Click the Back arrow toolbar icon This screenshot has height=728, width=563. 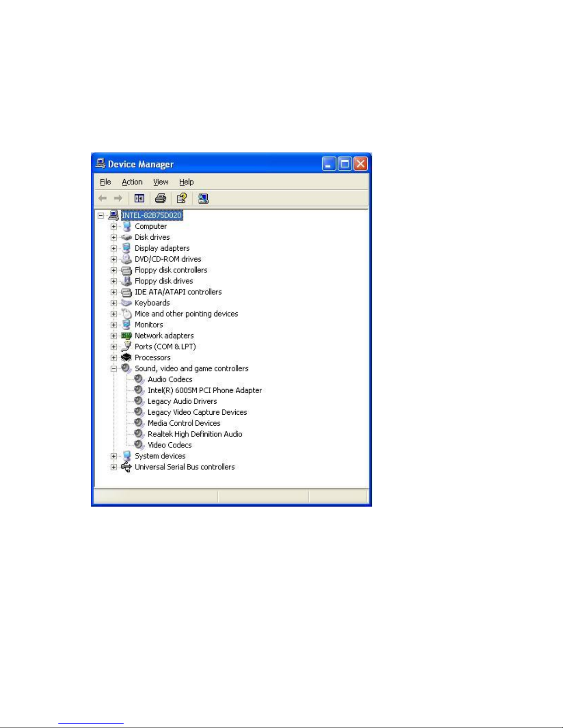coord(102,198)
